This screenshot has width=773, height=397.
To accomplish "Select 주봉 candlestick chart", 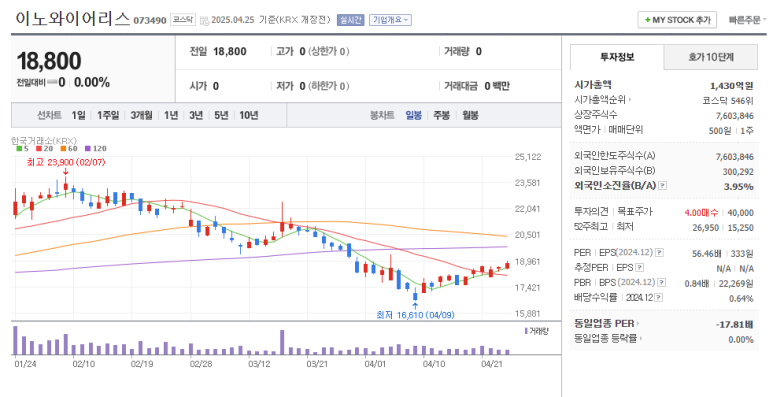I will point(442,115).
